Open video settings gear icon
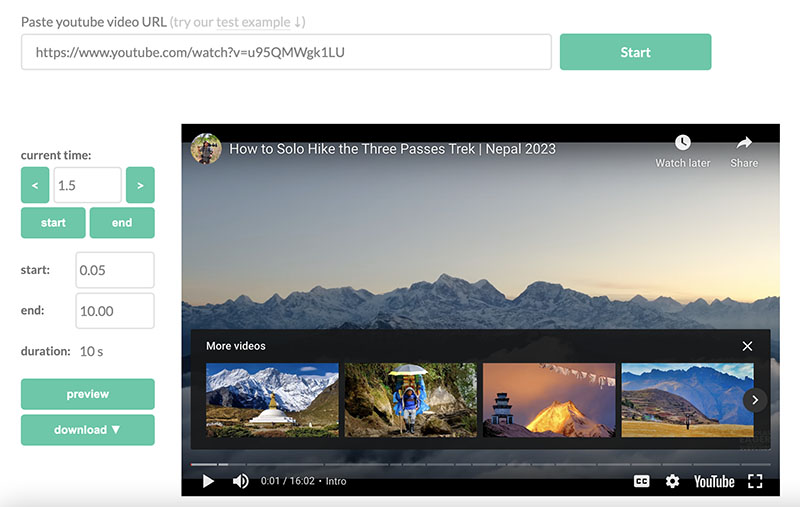Screen dimensions: 800x507 pyautogui.click(x=672, y=481)
